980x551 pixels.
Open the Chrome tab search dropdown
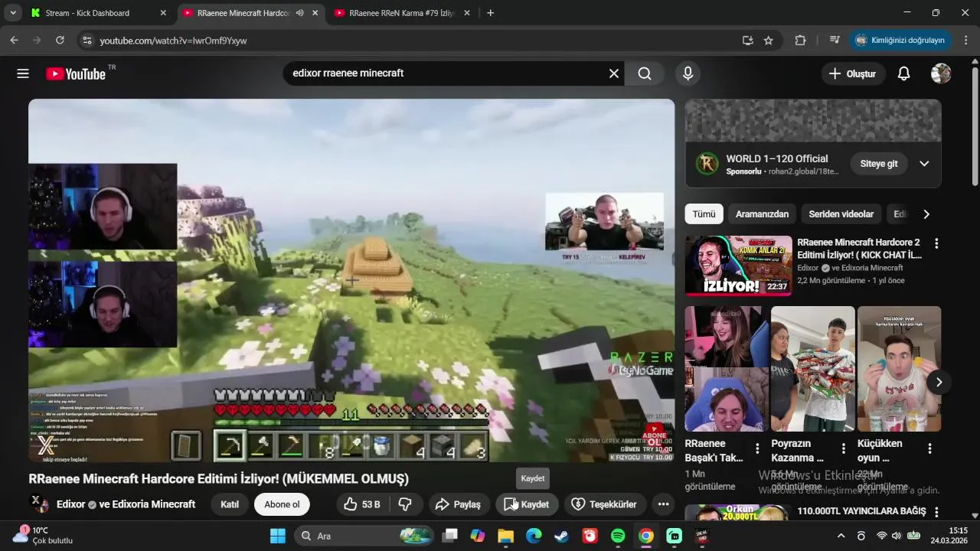coord(13,13)
